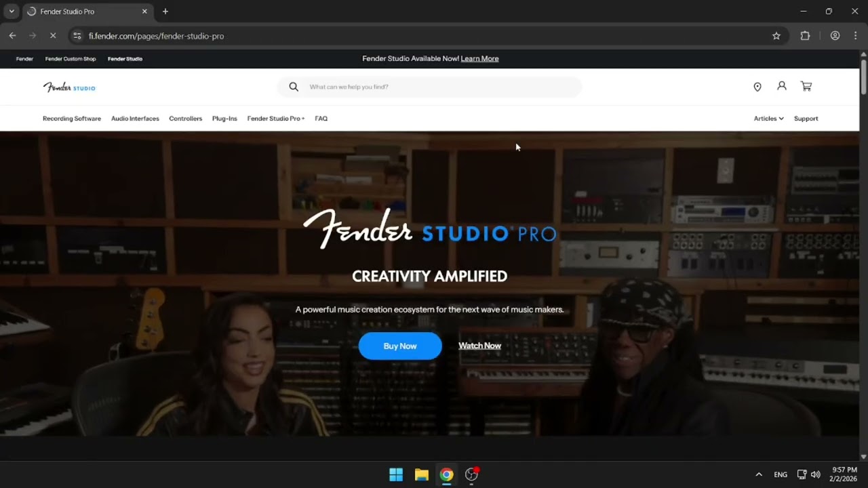868x488 pixels.
Task: Click the blue Buy Now button
Action: [x=400, y=346]
